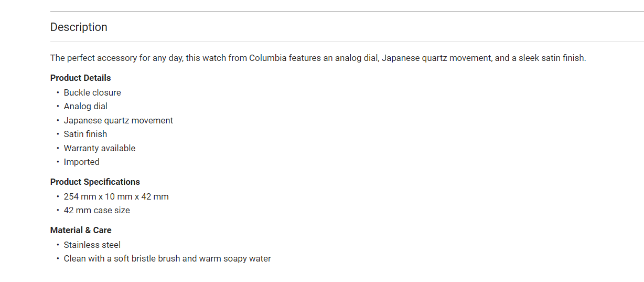Click the Analog dial bullet item
This screenshot has height=282, width=644.
(x=85, y=106)
